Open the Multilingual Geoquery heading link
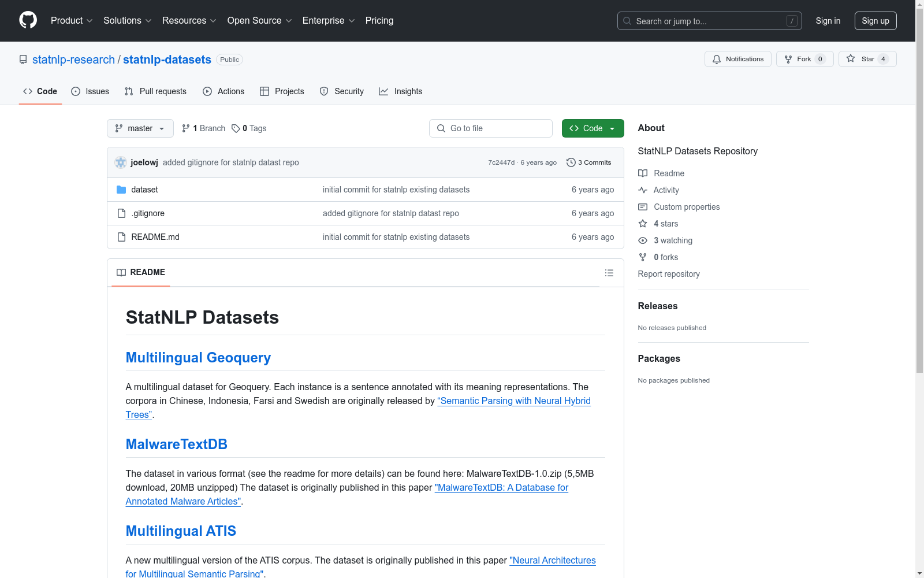The image size is (924, 578). (x=198, y=358)
